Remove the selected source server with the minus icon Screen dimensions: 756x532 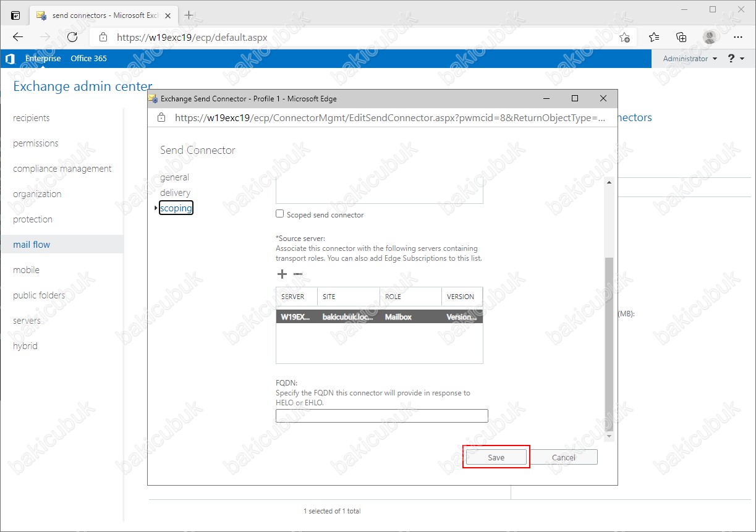[298, 274]
